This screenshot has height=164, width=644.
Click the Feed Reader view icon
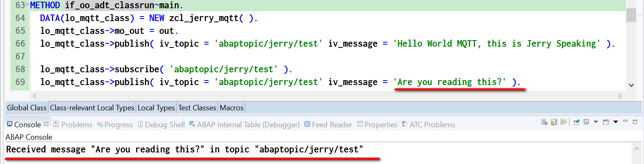point(307,124)
